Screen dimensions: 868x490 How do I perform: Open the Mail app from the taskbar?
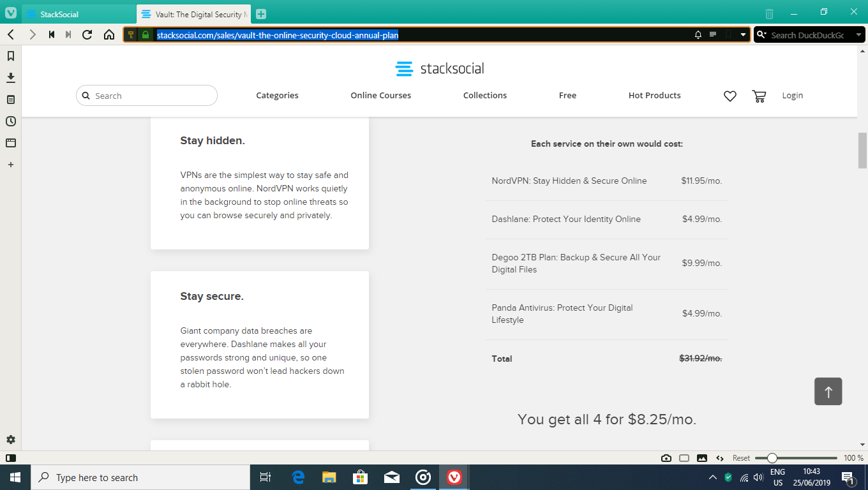[391, 477]
